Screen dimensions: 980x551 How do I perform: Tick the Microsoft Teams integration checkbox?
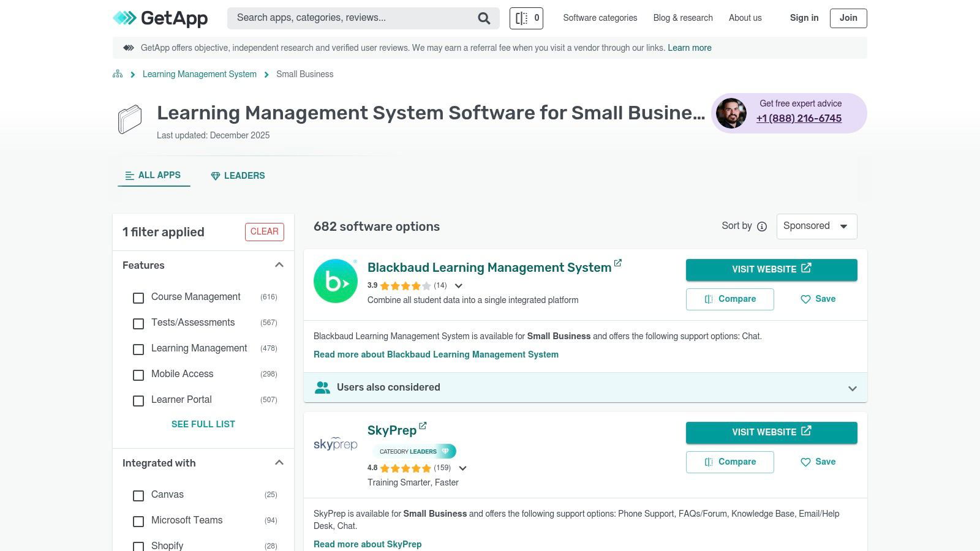(138, 522)
